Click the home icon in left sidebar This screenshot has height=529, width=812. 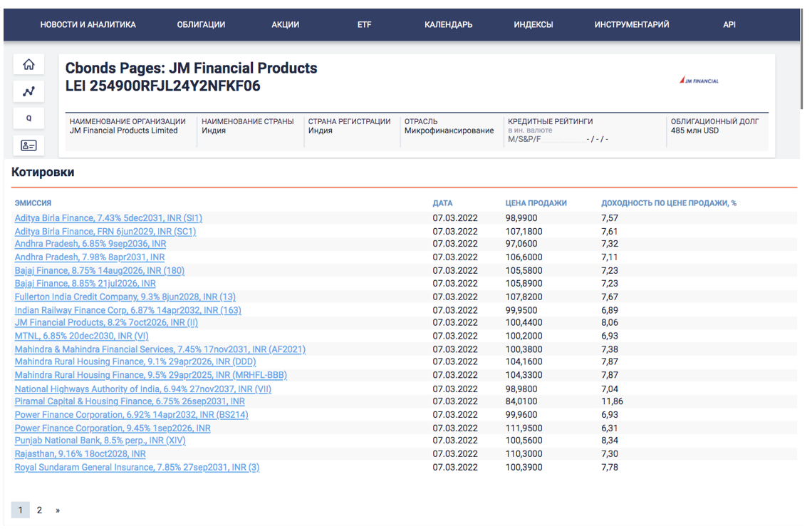(x=28, y=65)
